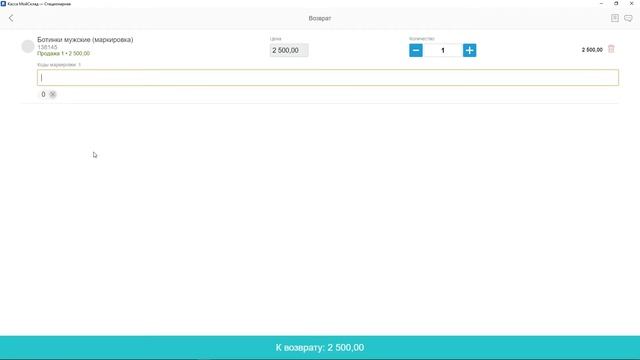
Task: Decrease quantity with the minus button
Action: pyautogui.click(x=416, y=50)
